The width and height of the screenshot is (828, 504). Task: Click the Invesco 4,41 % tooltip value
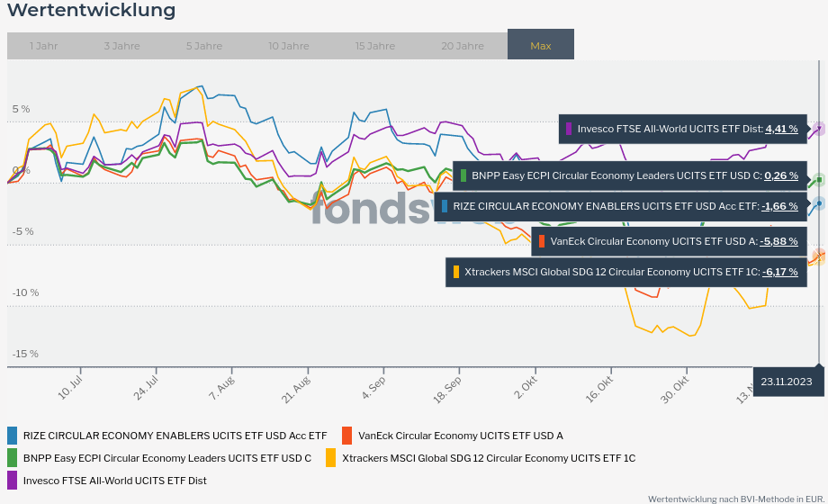pos(781,129)
